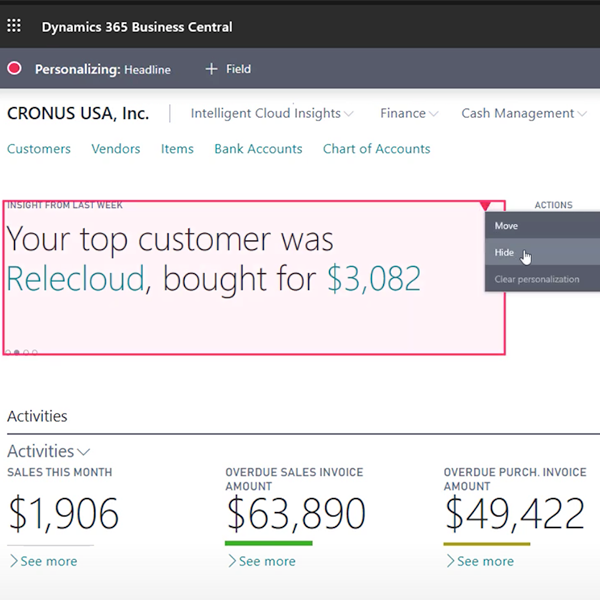This screenshot has height=600, width=600.
Task: Select the second headline pagination dot
Action: point(17,352)
